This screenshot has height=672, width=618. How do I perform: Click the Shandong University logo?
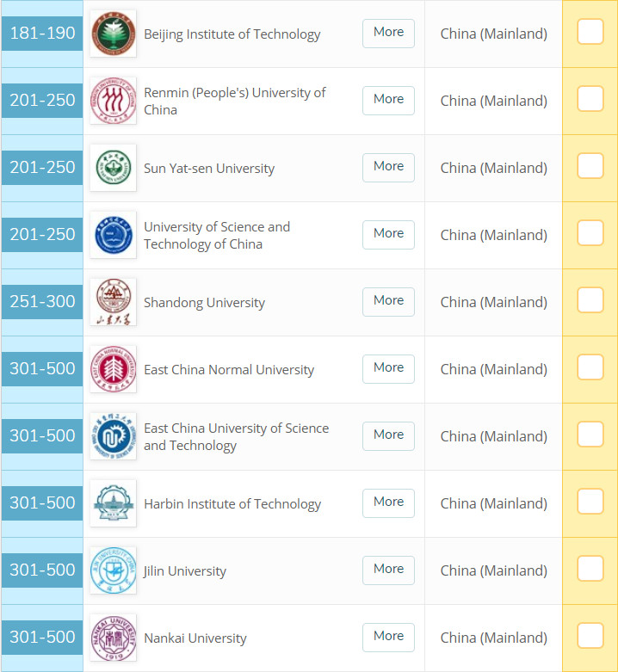coord(113,302)
